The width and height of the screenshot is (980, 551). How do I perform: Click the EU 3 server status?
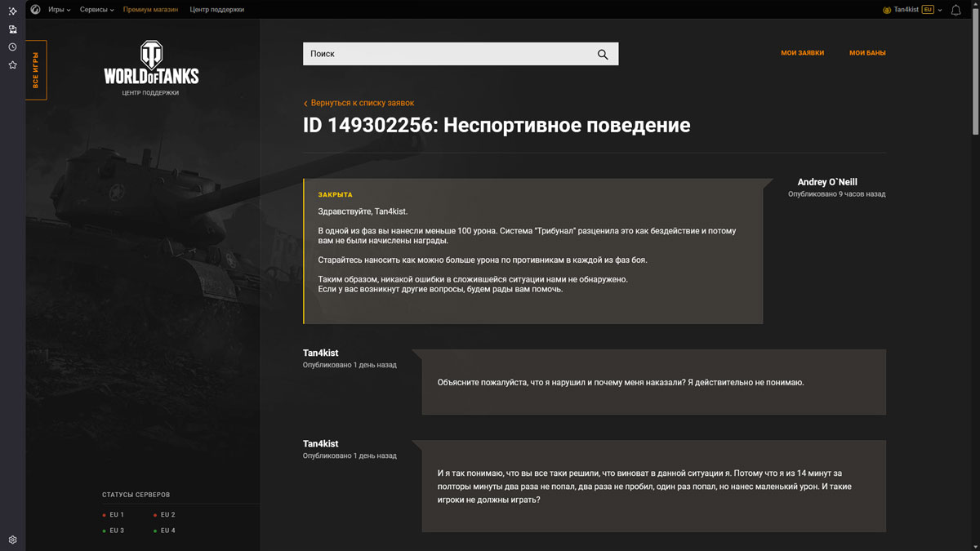(x=114, y=531)
